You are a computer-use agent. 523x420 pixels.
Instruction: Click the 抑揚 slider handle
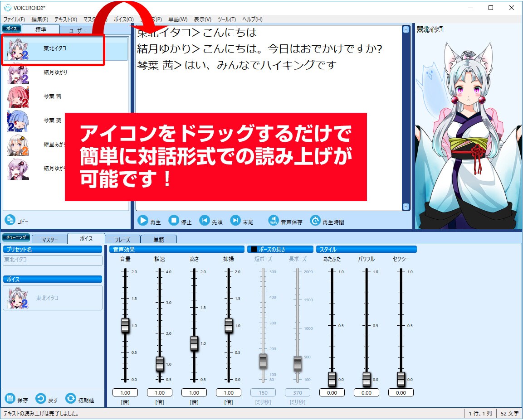[229, 325]
